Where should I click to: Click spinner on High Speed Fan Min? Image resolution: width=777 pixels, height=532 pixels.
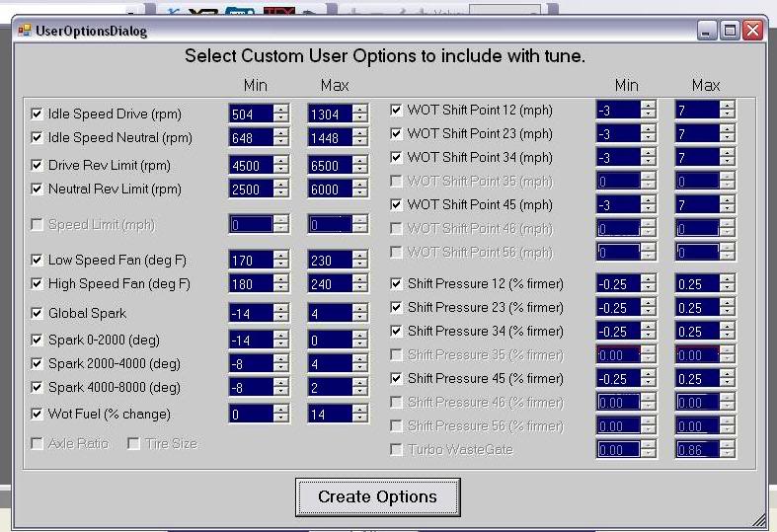281,284
